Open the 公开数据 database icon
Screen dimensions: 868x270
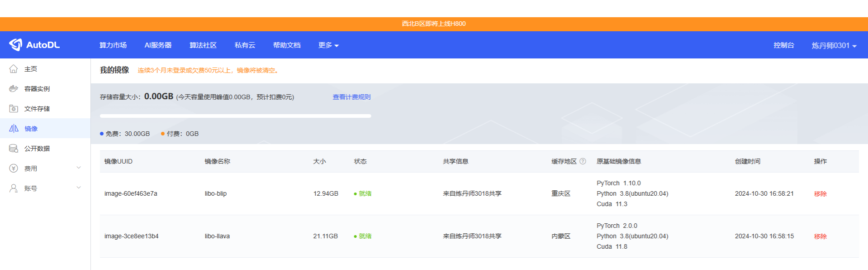pyautogui.click(x=14, y=149)
